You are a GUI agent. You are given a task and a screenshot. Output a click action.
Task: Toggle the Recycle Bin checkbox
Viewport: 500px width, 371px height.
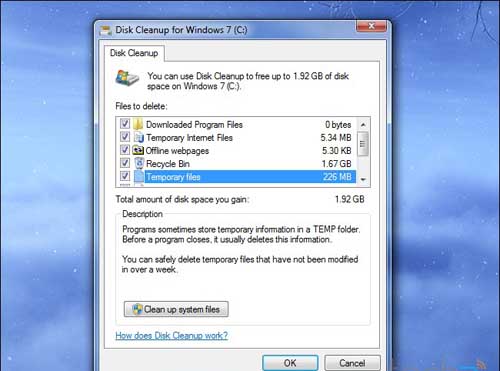point(125,163)
